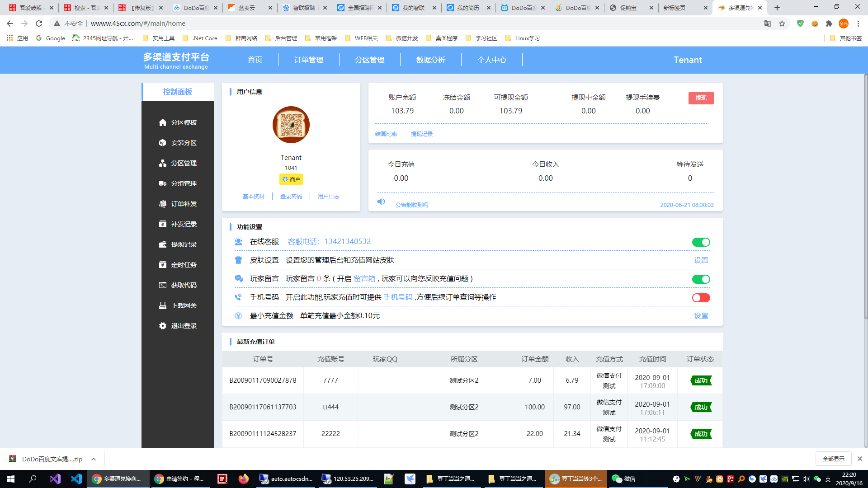868x488 pixels.
Task: Open 提现记录 in the dark sidebar
Action: [178, 244]
